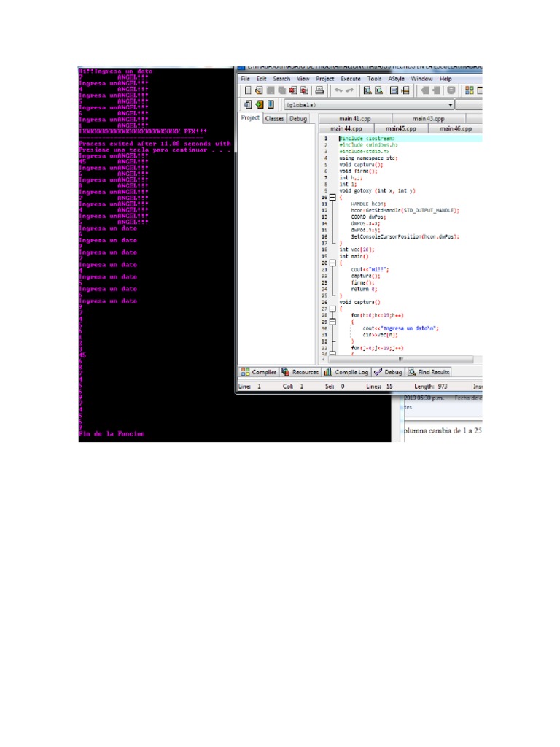
Task: Click code line 'void captura()' at line 26
Action: pos(359,302)
